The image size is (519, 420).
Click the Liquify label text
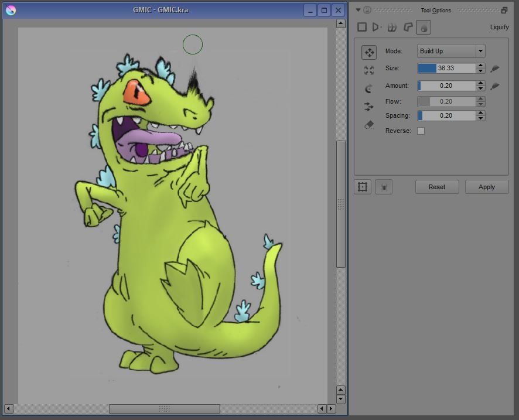point(499,27)
